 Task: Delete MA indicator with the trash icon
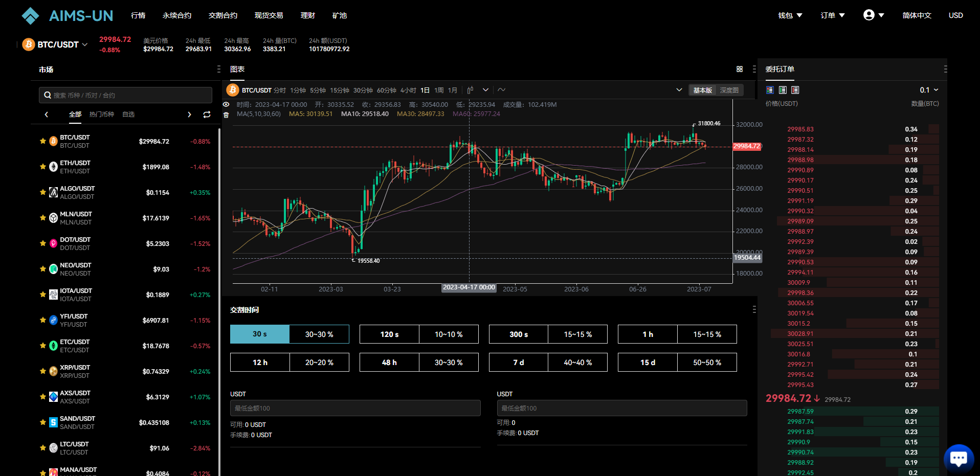tap(226, 115)
